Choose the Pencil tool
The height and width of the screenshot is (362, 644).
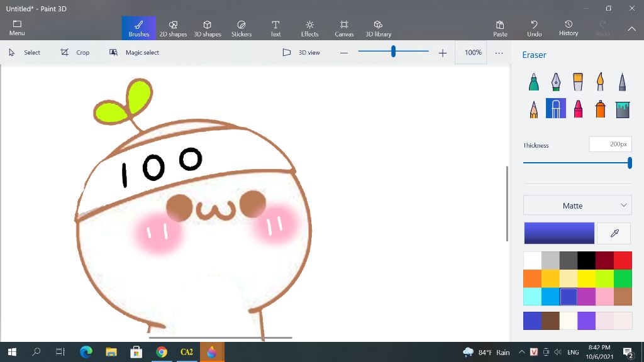tap(533, 109)
